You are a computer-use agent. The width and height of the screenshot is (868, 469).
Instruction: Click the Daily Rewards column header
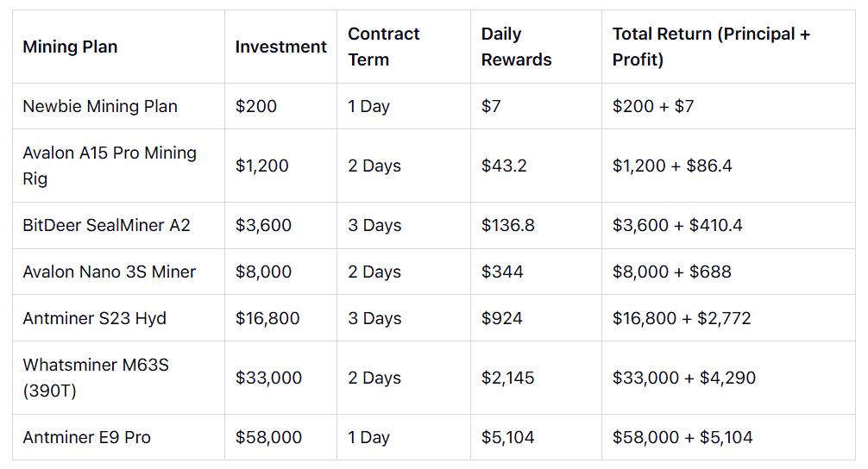coord(516,47)
